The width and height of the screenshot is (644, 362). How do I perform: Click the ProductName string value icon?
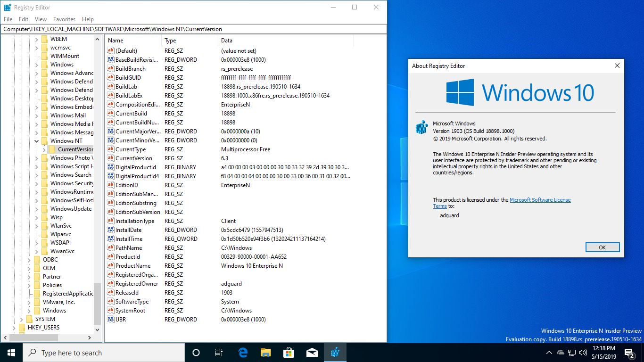click(111, 266)
